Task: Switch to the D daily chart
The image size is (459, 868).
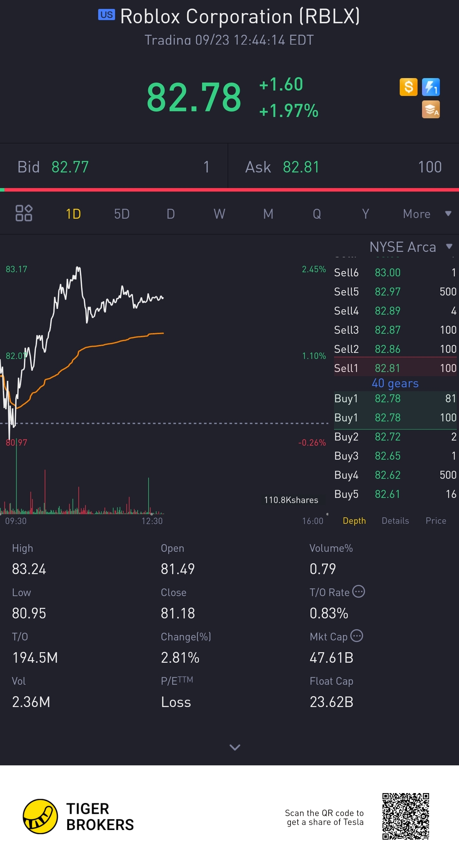Action: coord(171,214)
